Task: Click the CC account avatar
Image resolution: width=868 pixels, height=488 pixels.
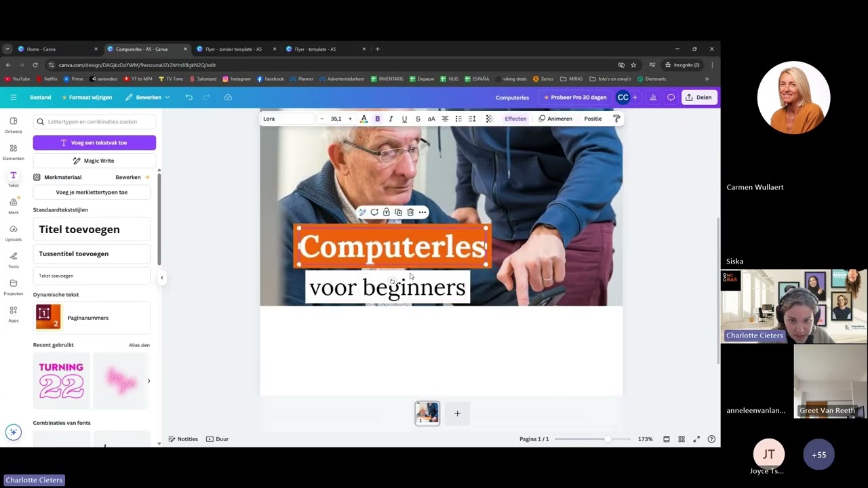Action: [x=623, y=98]
